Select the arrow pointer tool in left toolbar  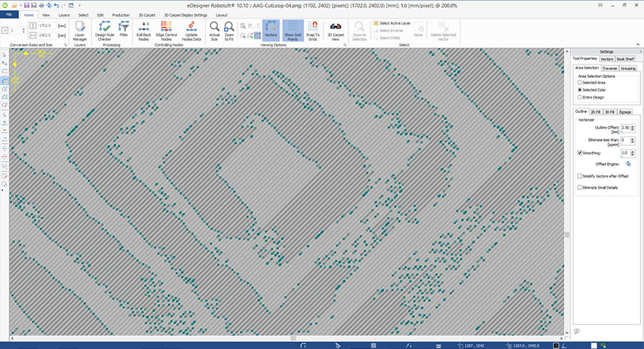coord(4,54)
